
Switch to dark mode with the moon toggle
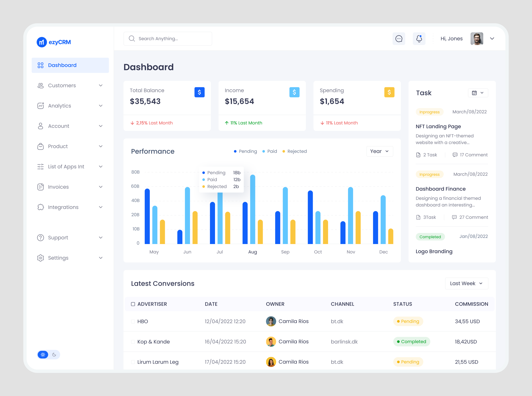tap(54, 355)
